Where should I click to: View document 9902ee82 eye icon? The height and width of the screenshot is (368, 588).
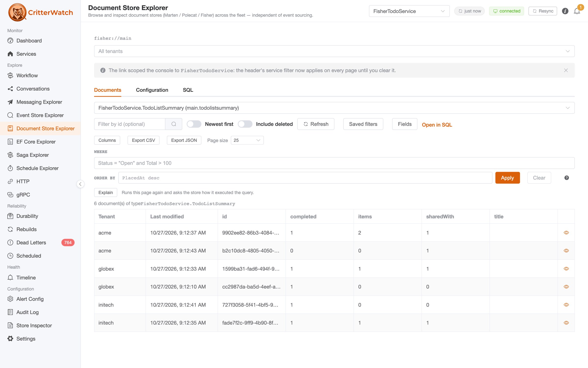pyautogui.click(x=566, y=233)
